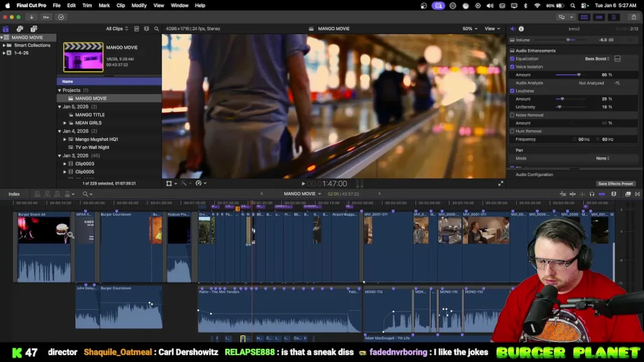644x362 pixels.
Task: Click the timeline Index button
Action: (14, 194)
